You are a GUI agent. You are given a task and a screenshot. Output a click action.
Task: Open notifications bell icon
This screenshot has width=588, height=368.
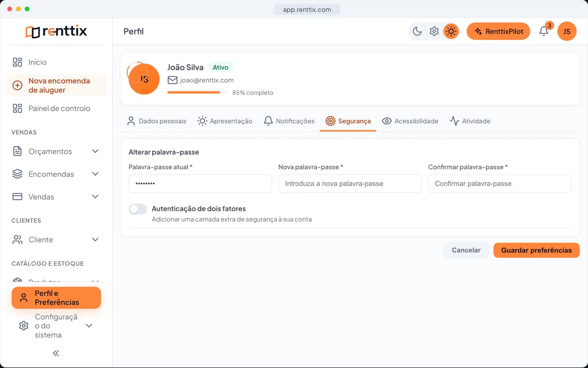pyautogui.click(x=544, y=31)
